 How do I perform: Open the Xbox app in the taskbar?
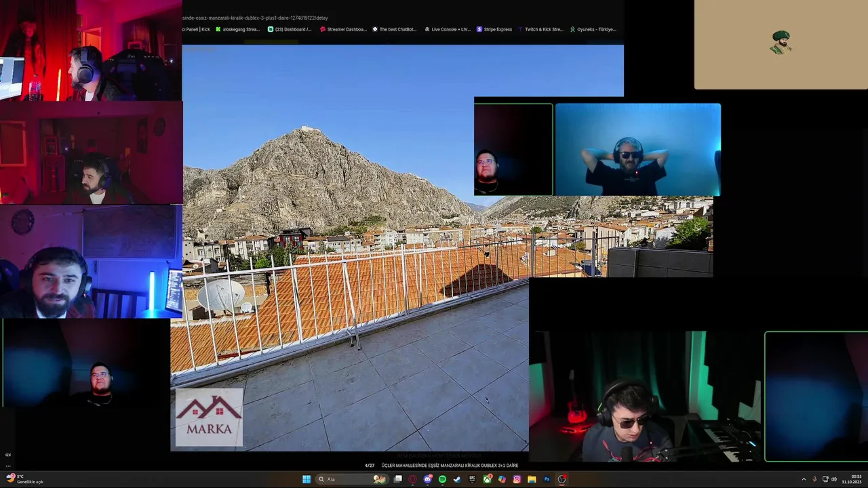point(487,479)
